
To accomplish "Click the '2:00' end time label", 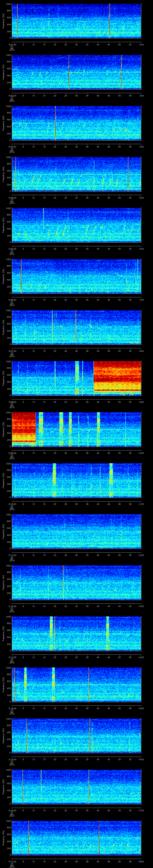I will tap(141, 44).
